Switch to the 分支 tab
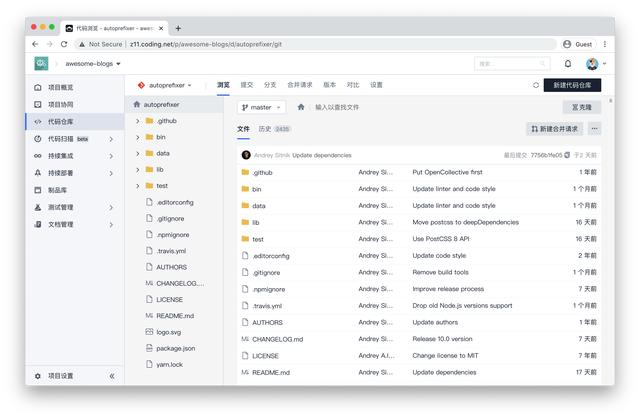The image size is (640, 419). coord(270,85)
